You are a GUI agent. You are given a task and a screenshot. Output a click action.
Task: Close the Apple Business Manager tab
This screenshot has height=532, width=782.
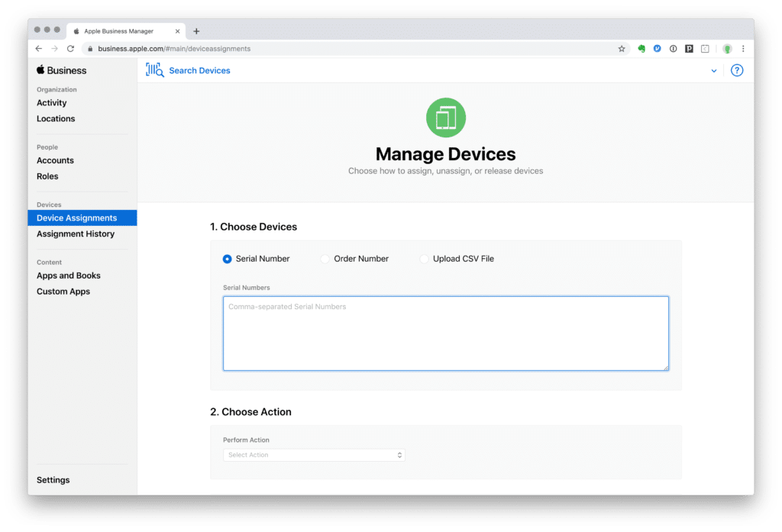177,31
